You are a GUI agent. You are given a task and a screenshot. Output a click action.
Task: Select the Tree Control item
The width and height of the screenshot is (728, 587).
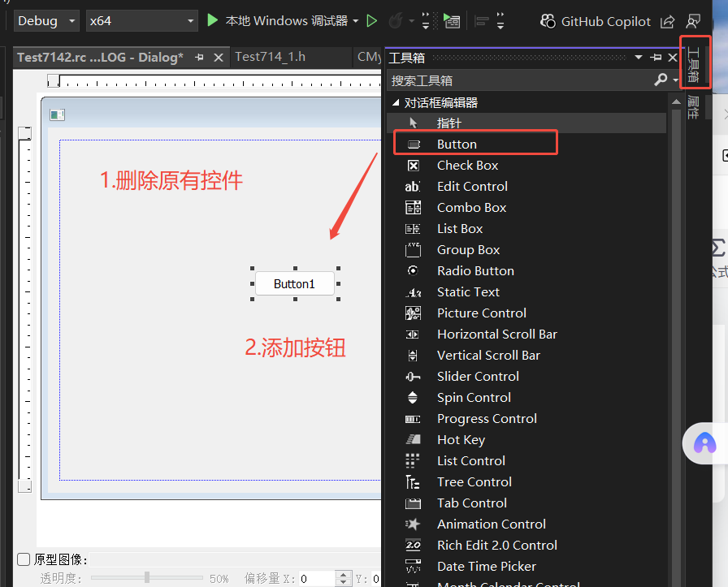526,481
